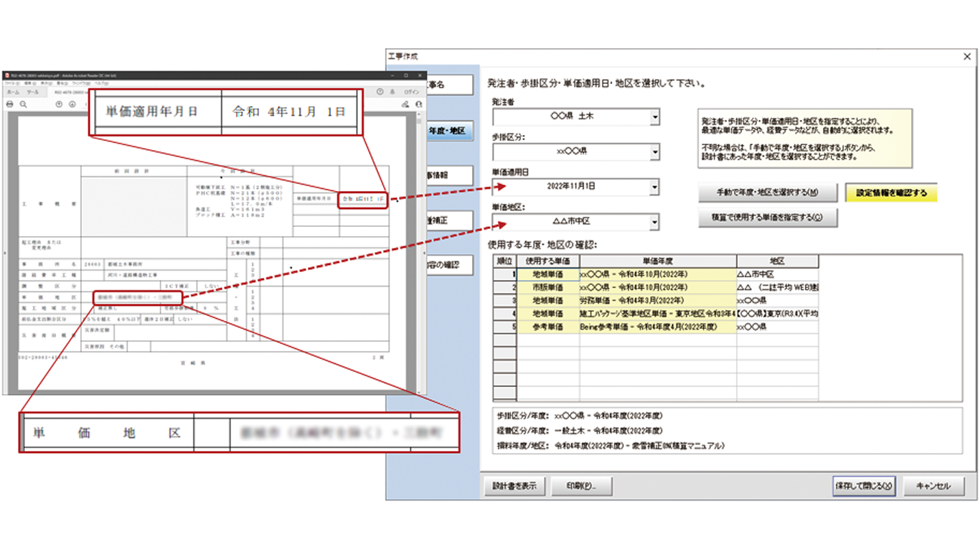
Task: Select the 地域単価 cell in row 1
Action: pos(548,274)
